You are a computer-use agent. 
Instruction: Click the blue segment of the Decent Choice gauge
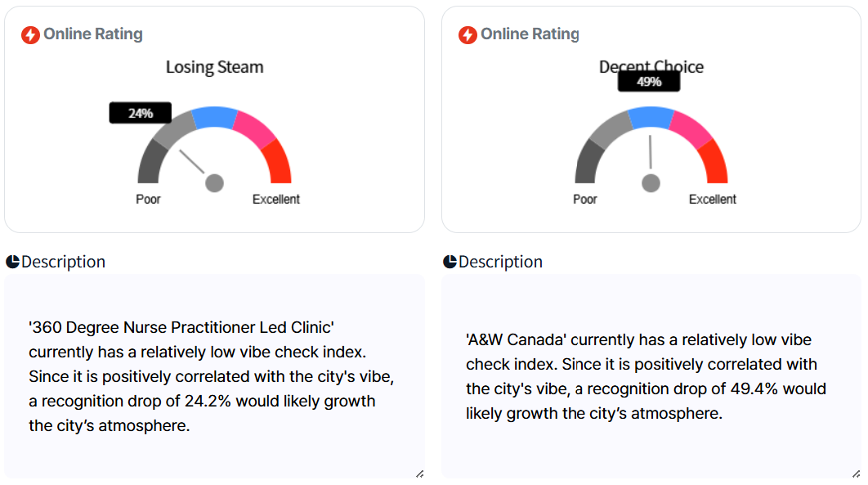[x=651, y=118]
